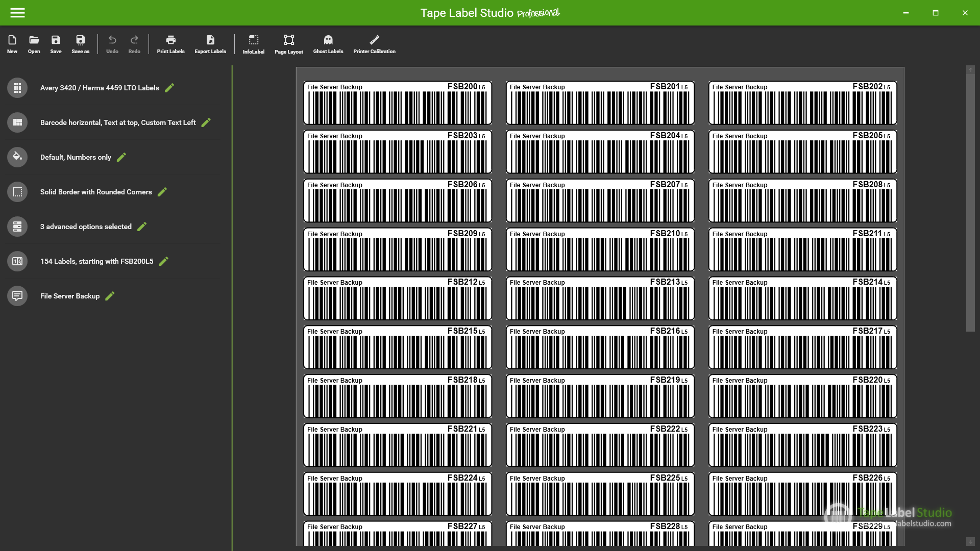Select Avery 3420 / Herma 4459 LTO Labels

100,88
